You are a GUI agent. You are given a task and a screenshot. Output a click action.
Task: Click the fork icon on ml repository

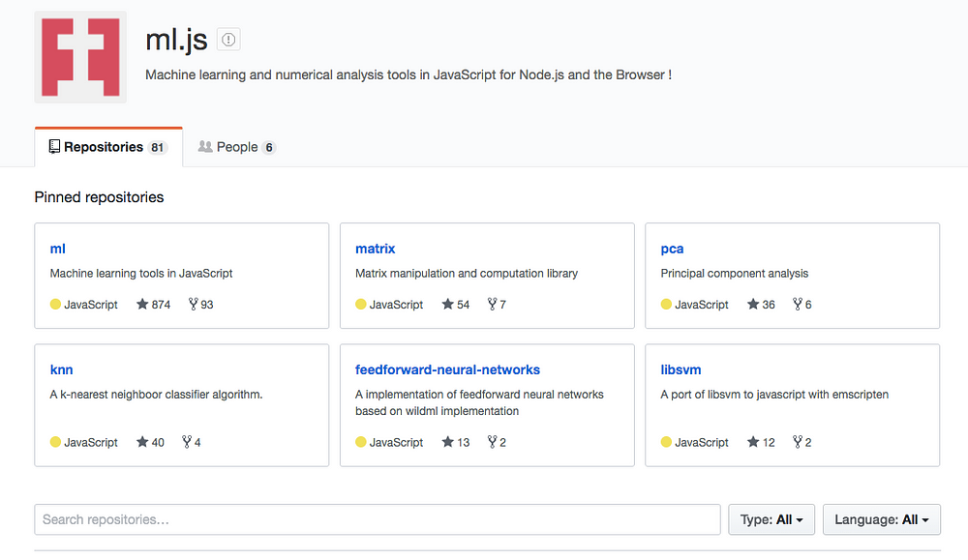pos(194,304)
